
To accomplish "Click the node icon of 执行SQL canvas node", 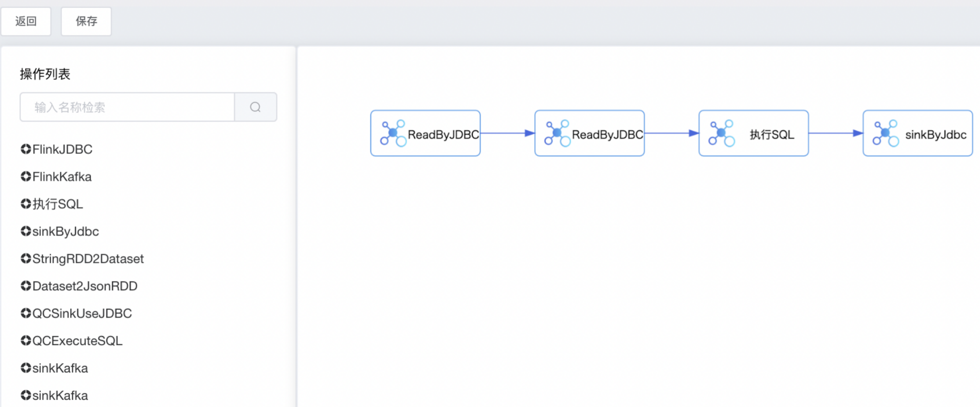I will click(722, 133).
